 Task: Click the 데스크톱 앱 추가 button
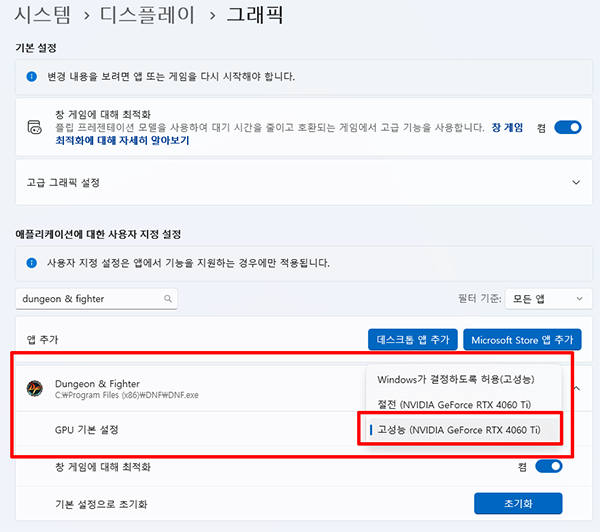point(413,338)
